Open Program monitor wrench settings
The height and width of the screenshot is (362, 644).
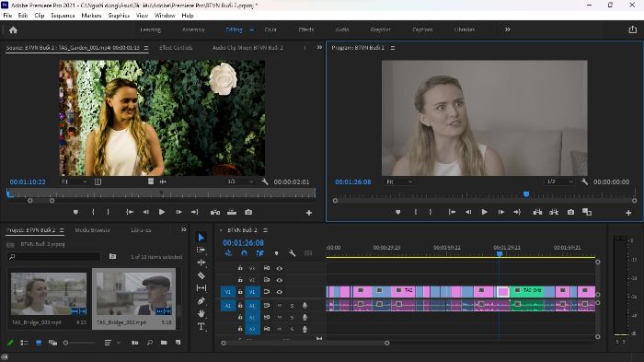tap(584, 181)
